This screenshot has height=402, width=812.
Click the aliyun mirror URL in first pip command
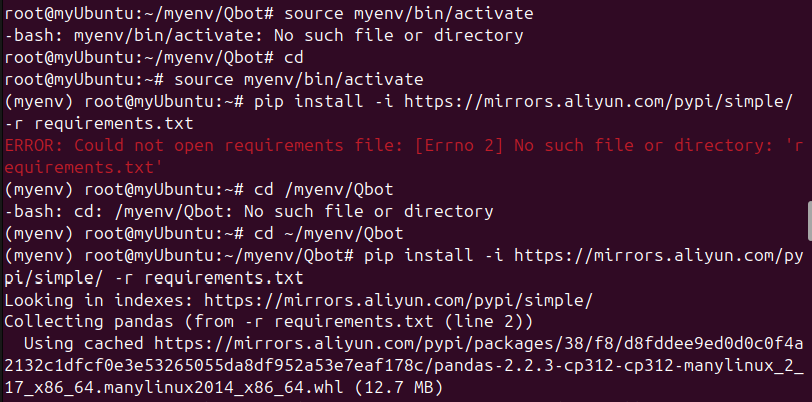tap(598, 102)
